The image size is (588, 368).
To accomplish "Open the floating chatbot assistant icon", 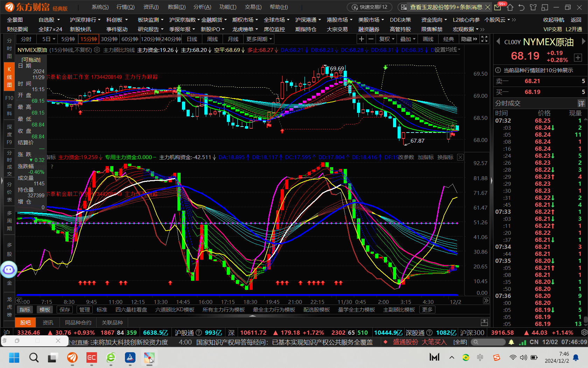I will tap(9, 270).
